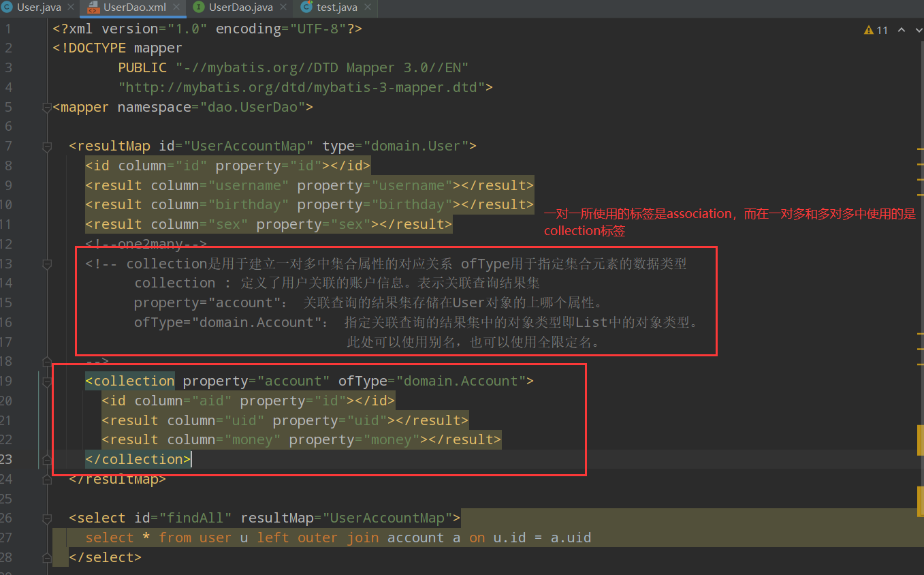
Task: Click the id="findAll" attribute
Action: 182,518
